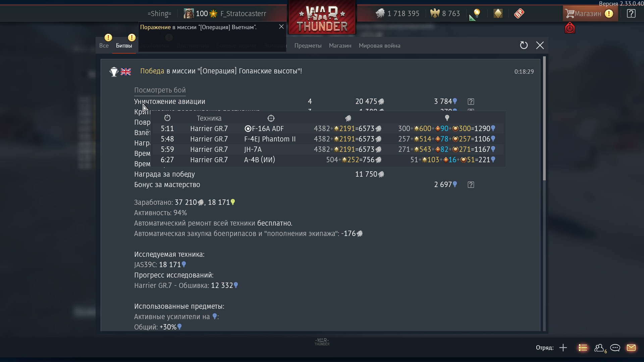Click the Посмотреть бой replay link
This screenshot has width=644, height=362.
point(160,90)
